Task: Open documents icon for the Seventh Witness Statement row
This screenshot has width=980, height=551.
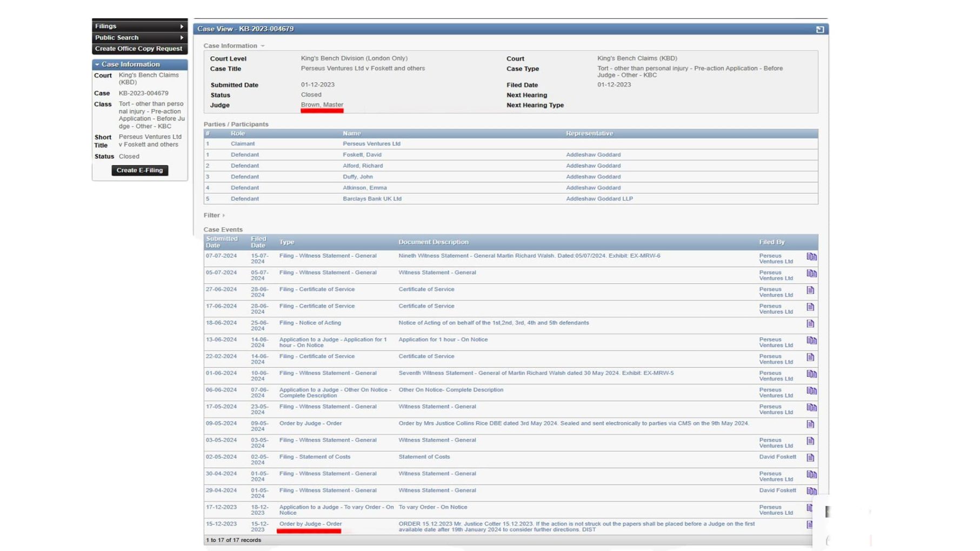Action: tap(812, 374)
